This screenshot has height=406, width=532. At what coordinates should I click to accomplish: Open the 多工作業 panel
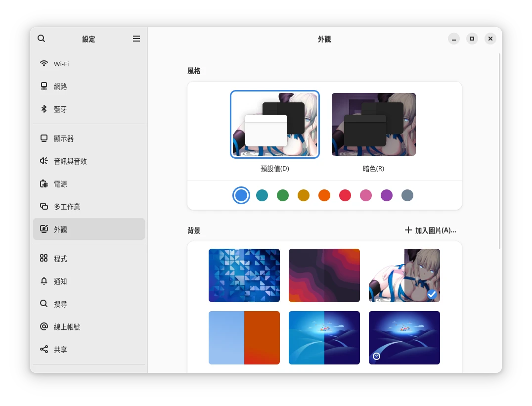pyautogui.click(x=89, y=207)
